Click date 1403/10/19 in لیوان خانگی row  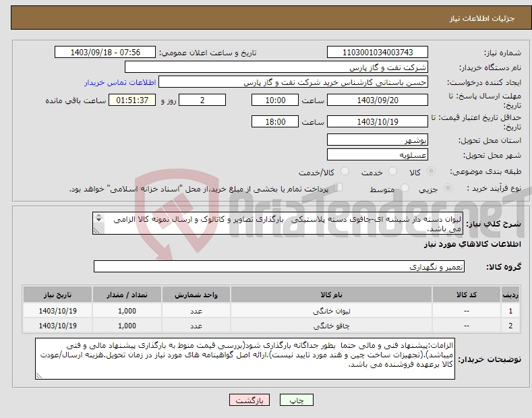click(x=57, y=311)
